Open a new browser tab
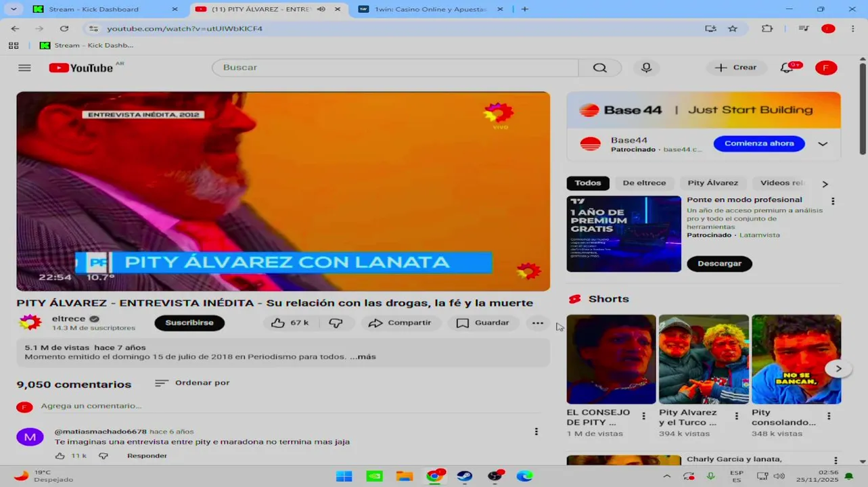The height and width of the screenshot is (487, 868). tap(525, 9)
